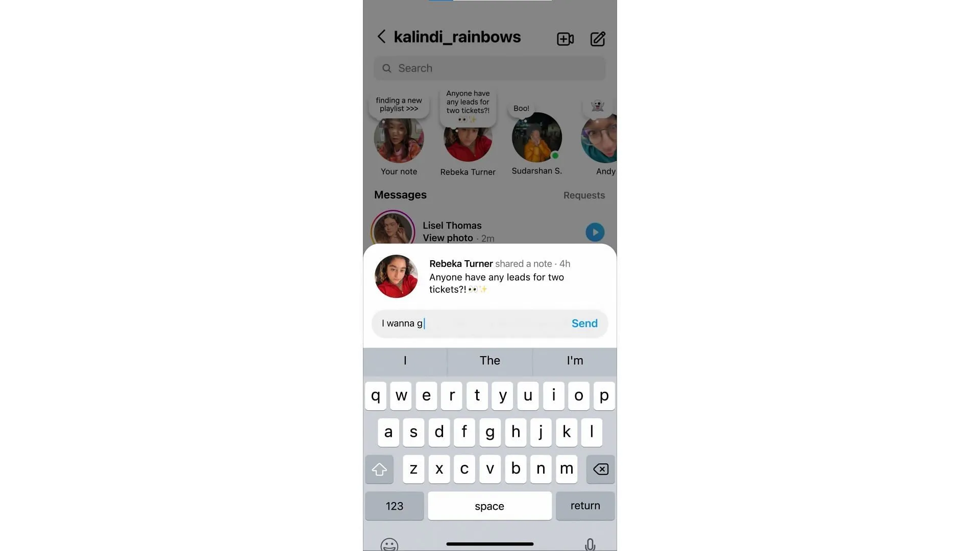Image resolution: width=980 pixels, height=551 pixels.
Task: Tap the search icon in messages
Action: [386, 68]
